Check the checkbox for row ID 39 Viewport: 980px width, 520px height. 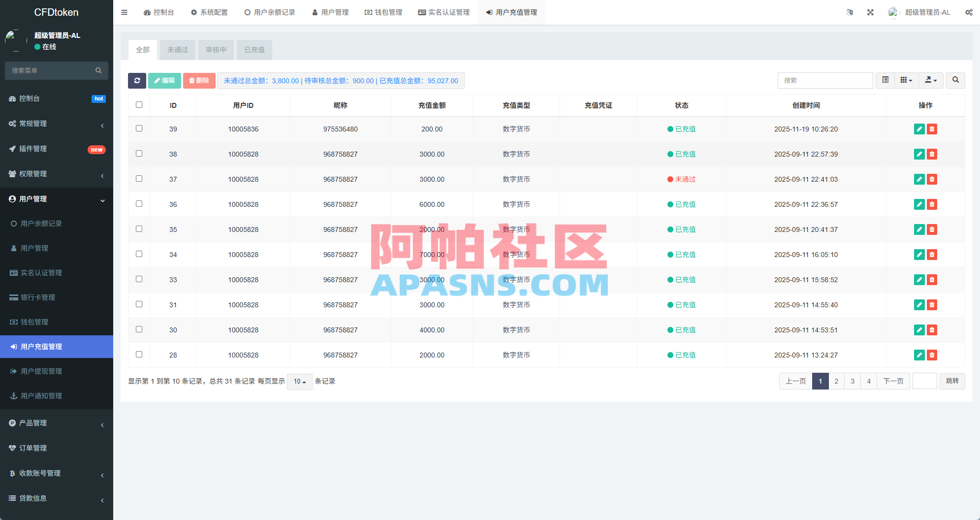tap(139, 129)
